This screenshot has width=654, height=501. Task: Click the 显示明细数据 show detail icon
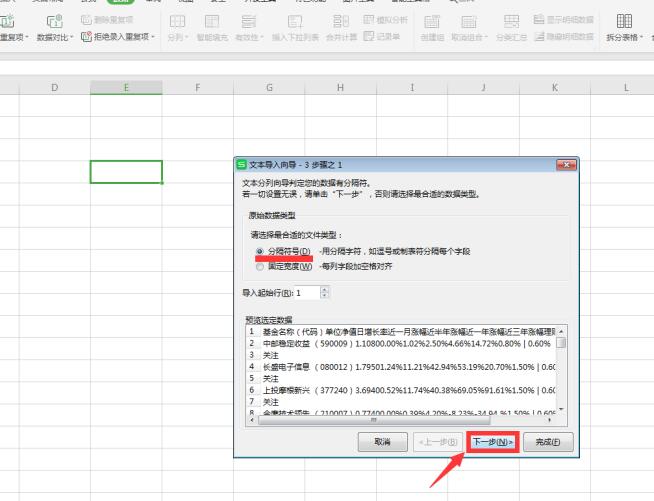coord(539,19)
